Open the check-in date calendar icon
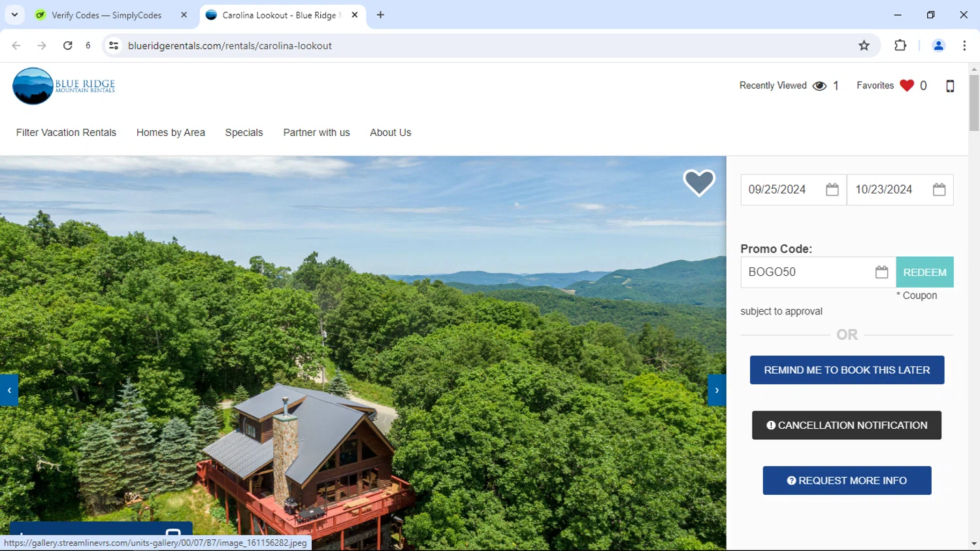Image resolution: width=980 pixels, height=551 pixels. tap(832, 190)
